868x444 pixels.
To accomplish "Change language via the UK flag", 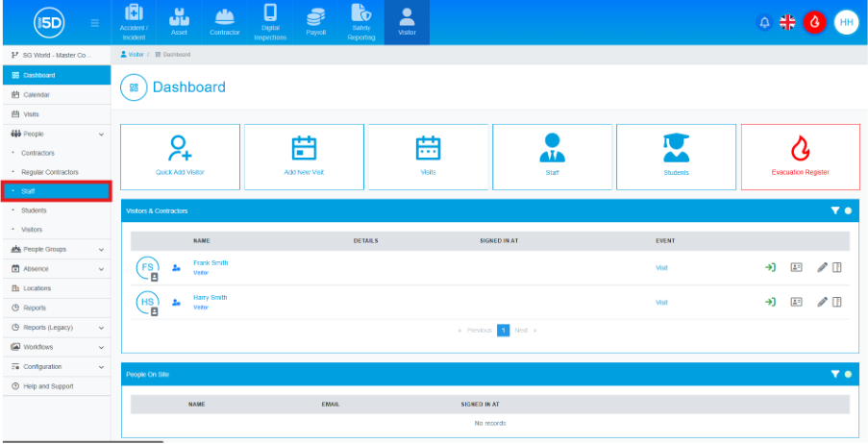I will click(x=787, y=23).
